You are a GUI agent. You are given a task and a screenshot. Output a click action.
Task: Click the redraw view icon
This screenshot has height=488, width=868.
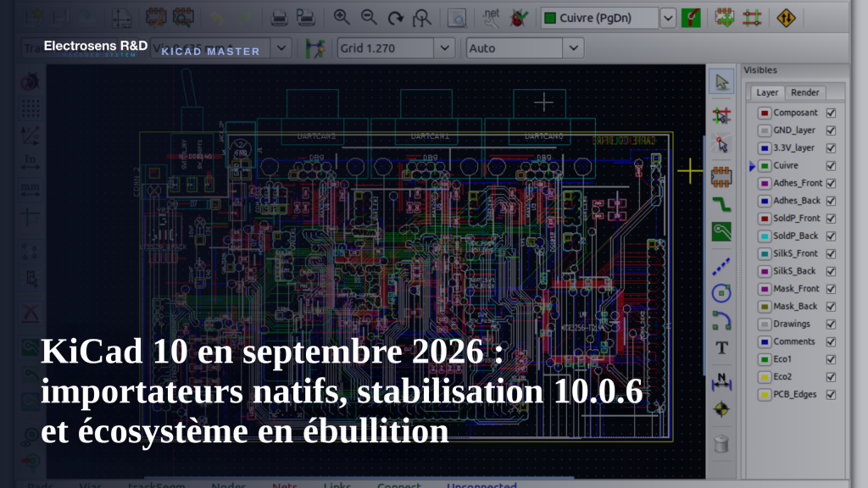[395, 18]
